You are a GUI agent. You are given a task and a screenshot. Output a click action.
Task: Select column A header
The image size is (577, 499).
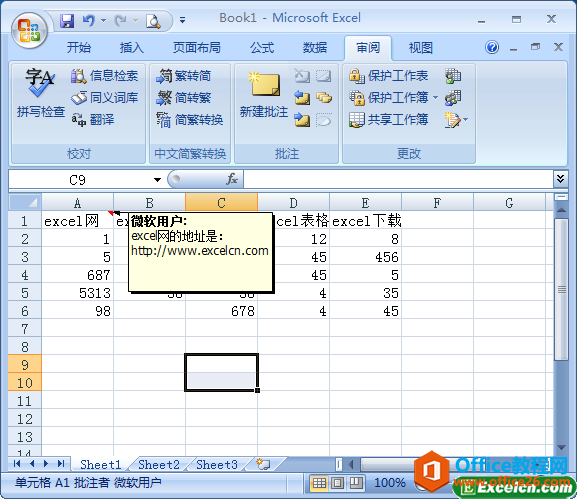(x=77, y=203)
